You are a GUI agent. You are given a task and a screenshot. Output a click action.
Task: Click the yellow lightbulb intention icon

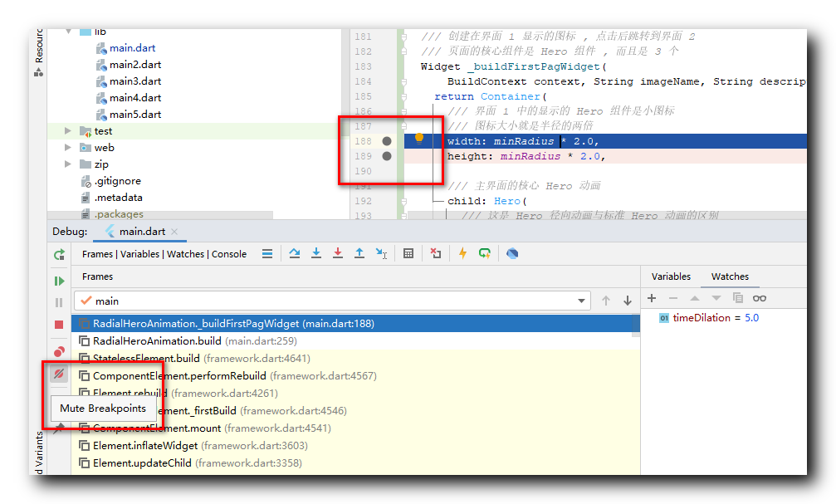pyautogui.click(x=419, y=139)
